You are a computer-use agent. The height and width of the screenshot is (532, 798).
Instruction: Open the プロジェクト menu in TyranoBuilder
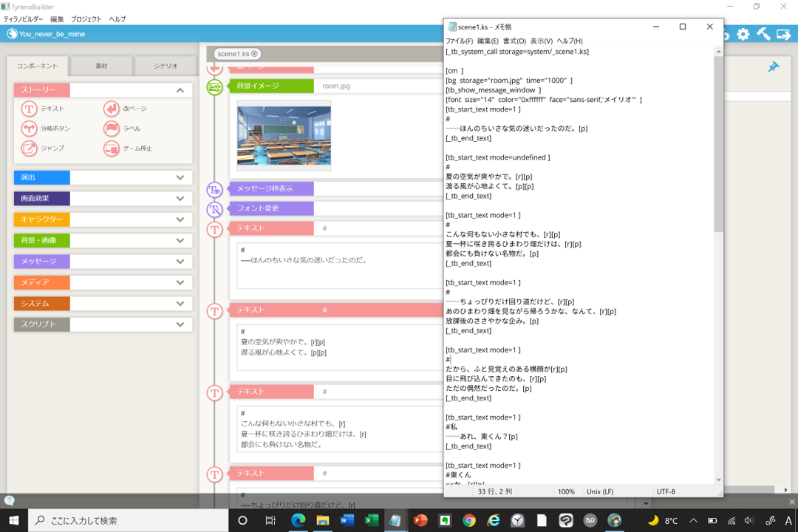[x=86, y=19]
